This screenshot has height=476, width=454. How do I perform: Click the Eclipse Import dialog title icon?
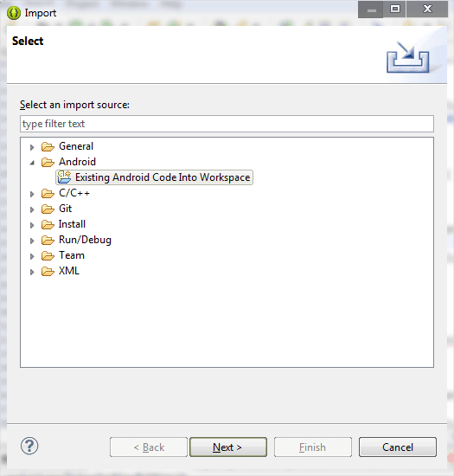[x=14, y=13]
